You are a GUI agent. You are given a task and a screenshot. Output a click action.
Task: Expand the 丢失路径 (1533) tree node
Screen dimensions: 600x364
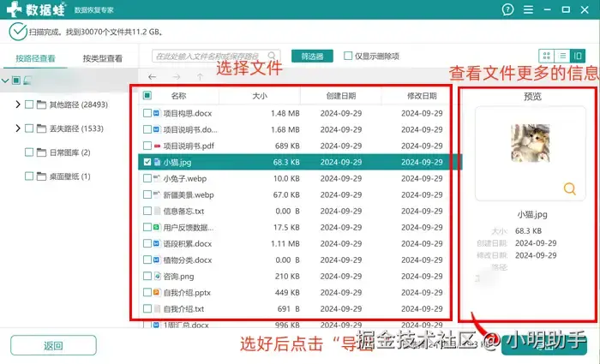pyautogui.click(x=18, y=128)
